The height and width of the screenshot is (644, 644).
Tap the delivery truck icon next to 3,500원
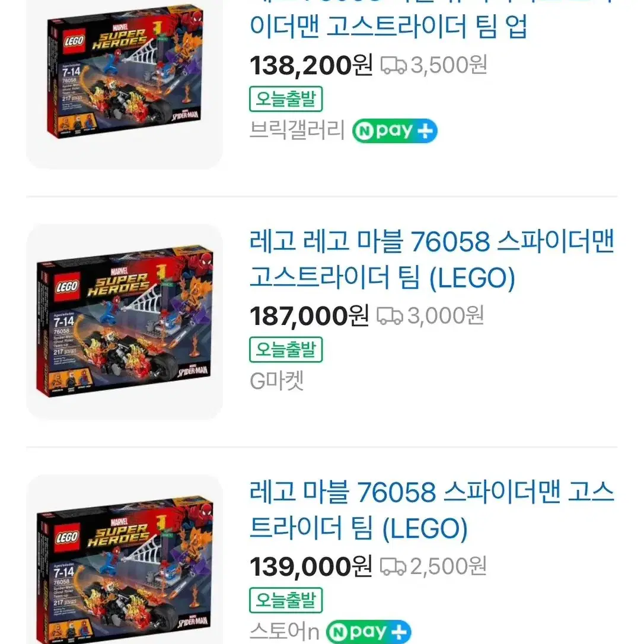tap(394, 65)
